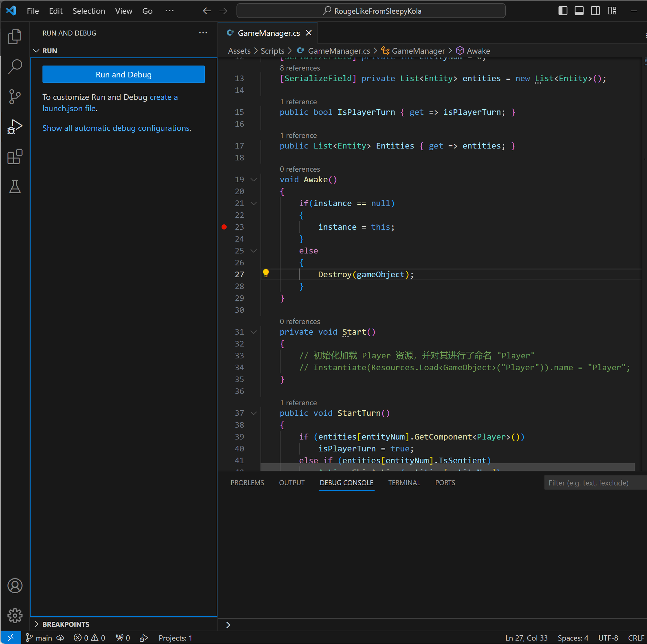Open the Explorer view in the activity bar
The width and height of the screenshot is (647, 644).
pos(15,37)
